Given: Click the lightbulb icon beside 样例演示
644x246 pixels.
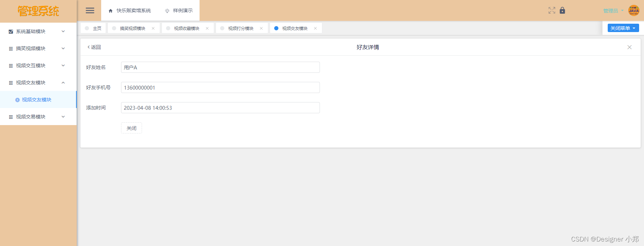Looking at the screenshot, I should click(x=167, y=11).
